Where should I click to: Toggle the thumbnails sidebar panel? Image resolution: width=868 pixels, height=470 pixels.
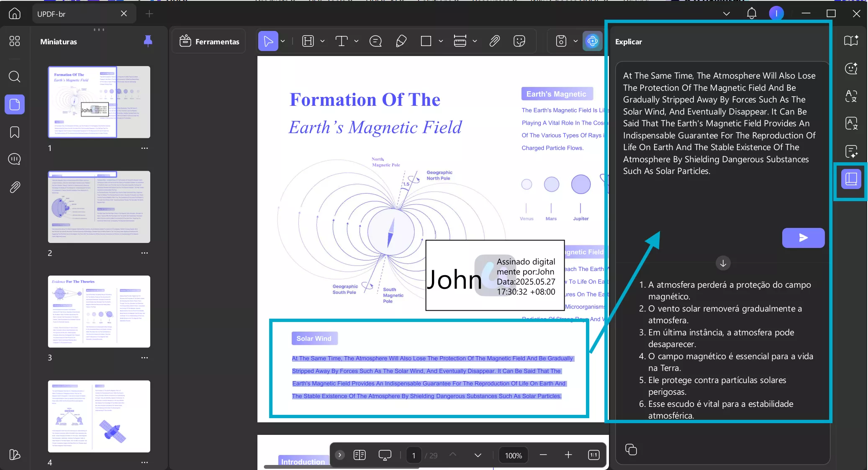[x=15, y=104]
